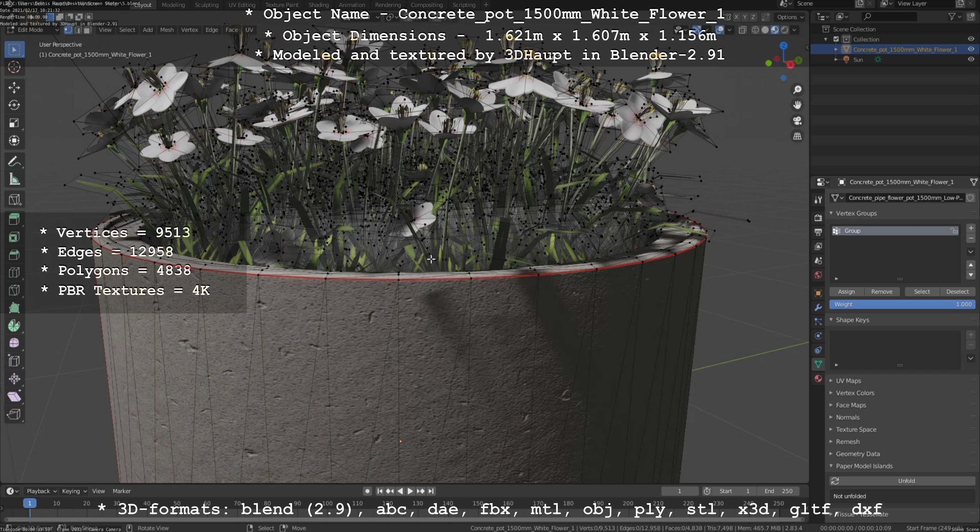Click the End frame field
This screenshot has width=980, height=532.
click(x=778, y=491)
